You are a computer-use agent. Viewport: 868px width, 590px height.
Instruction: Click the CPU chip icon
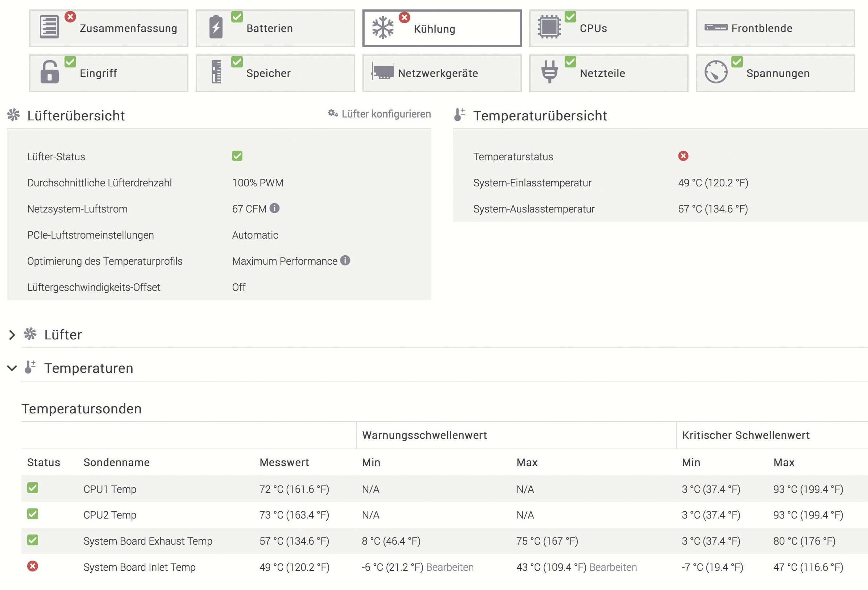[549, 27]
